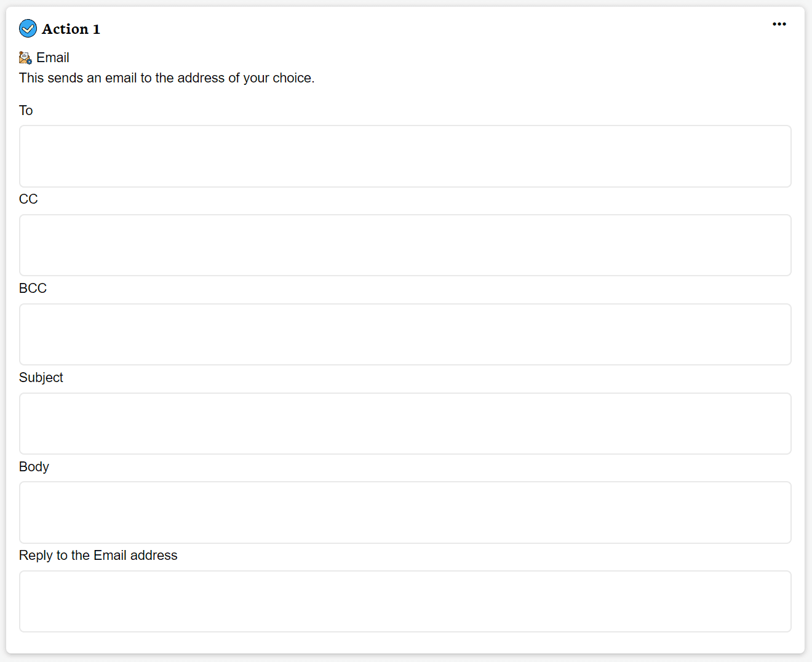Focus the Subject text box
The height and width of the screenshot is (662, 812).
click(x=405, y=423)
